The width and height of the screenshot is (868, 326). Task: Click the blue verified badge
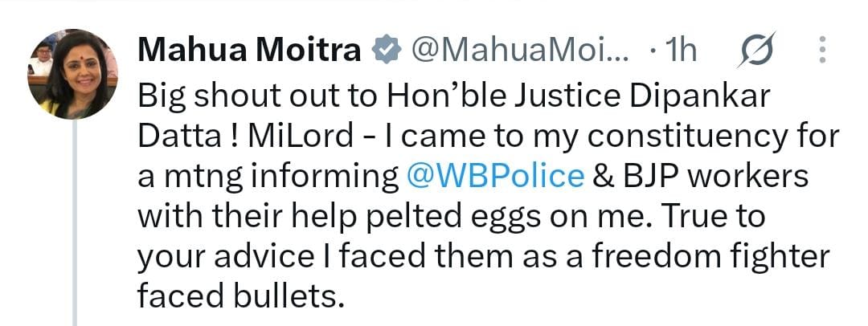(x=386, y=50)
